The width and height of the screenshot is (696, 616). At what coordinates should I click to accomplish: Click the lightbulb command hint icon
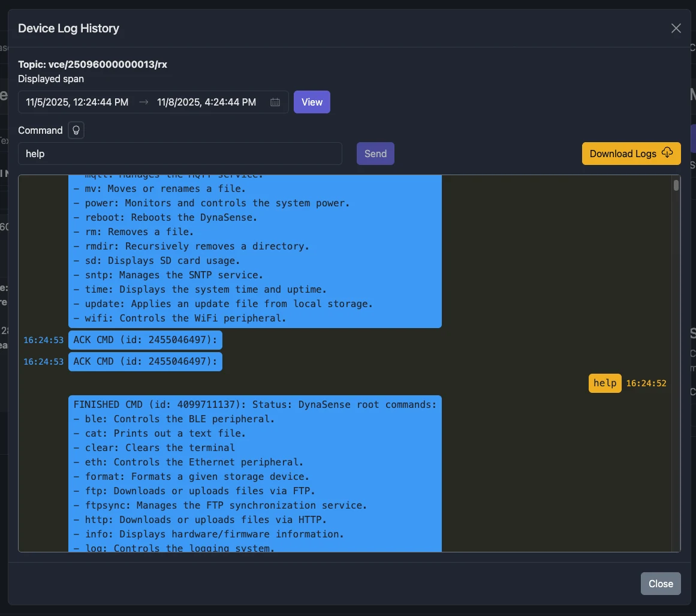(76, 130)
